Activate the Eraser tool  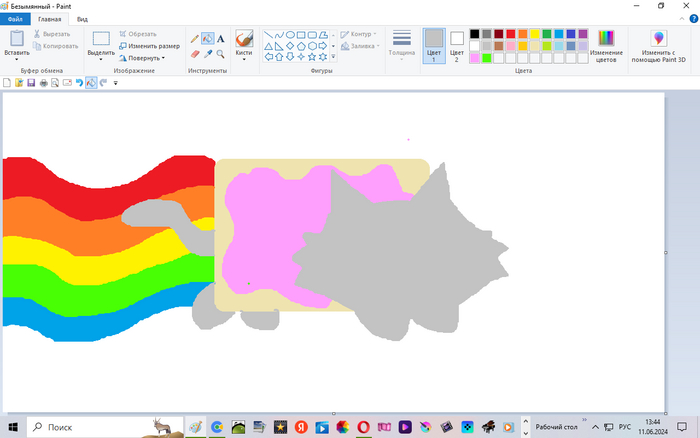click(195, 54)
